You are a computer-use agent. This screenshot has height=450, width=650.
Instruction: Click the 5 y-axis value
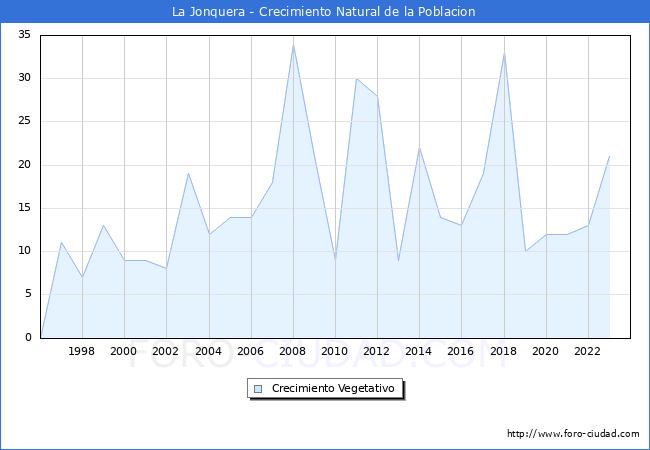pos(28,294)
